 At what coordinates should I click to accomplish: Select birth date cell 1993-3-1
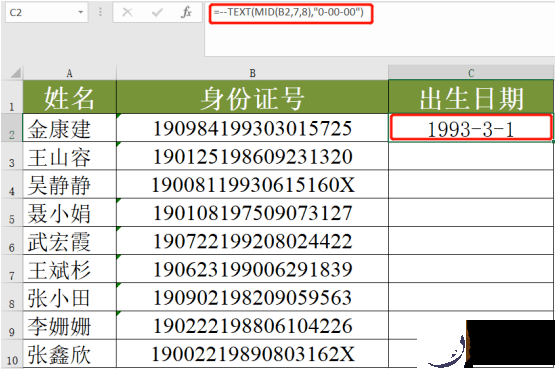click(471, 128)
